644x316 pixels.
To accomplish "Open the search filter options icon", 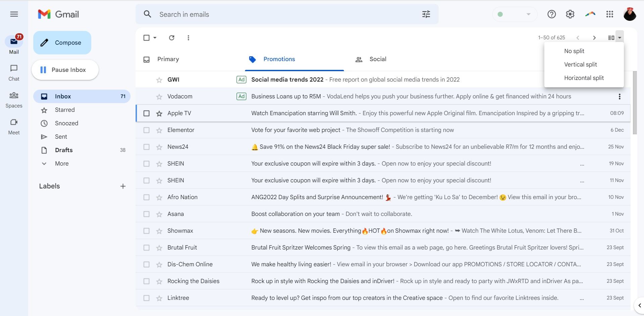I will (x=426, y=14).
